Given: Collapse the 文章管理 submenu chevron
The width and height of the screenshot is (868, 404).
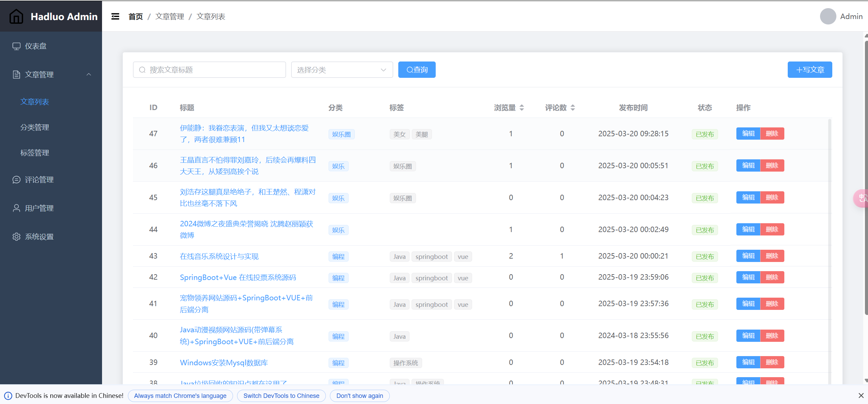Looking at the screenshot, I should click(x=89, y=74).
